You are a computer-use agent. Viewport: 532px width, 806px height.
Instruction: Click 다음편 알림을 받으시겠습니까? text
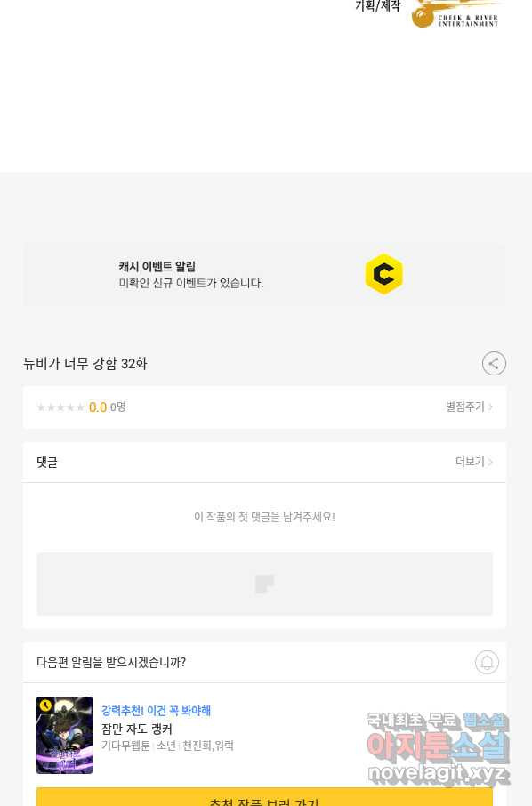111,662
